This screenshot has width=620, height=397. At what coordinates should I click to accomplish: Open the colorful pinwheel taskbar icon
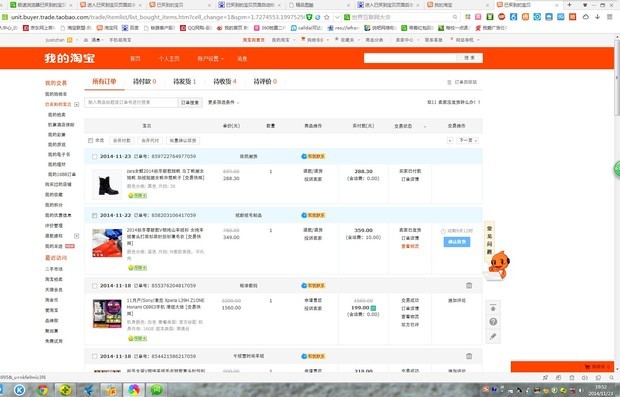coord(134,390)
